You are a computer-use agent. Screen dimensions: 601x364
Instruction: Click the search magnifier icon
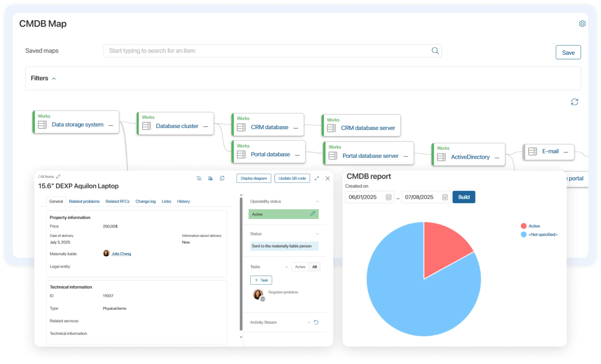[x=435, y=51]
